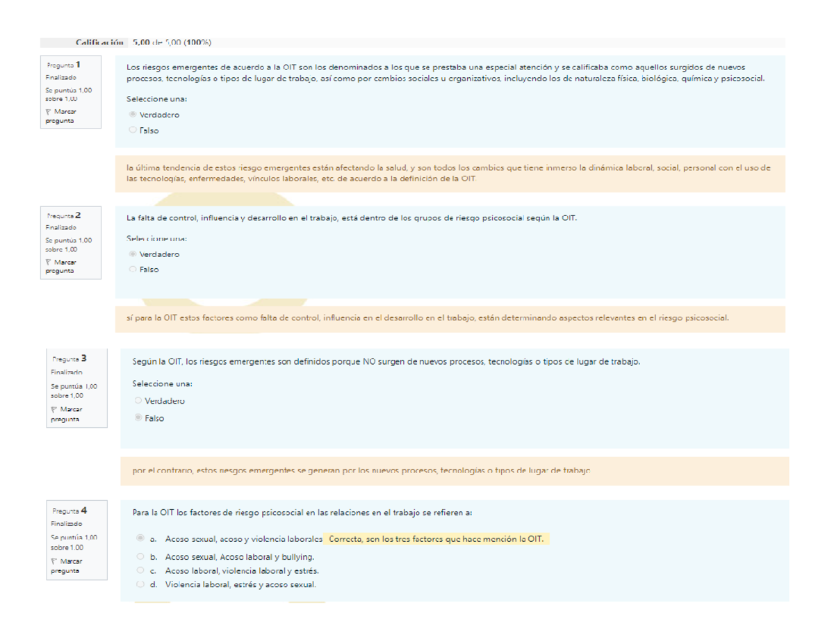834x644 pixels.
Task: Click the Calificación grade value 5,00 de 5,00
Action: pyautogui.click(x=171, y=42)
